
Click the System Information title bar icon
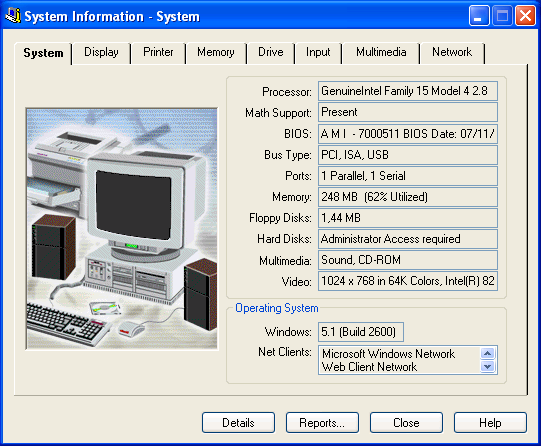pyautogui.click(x=13, y=16)
